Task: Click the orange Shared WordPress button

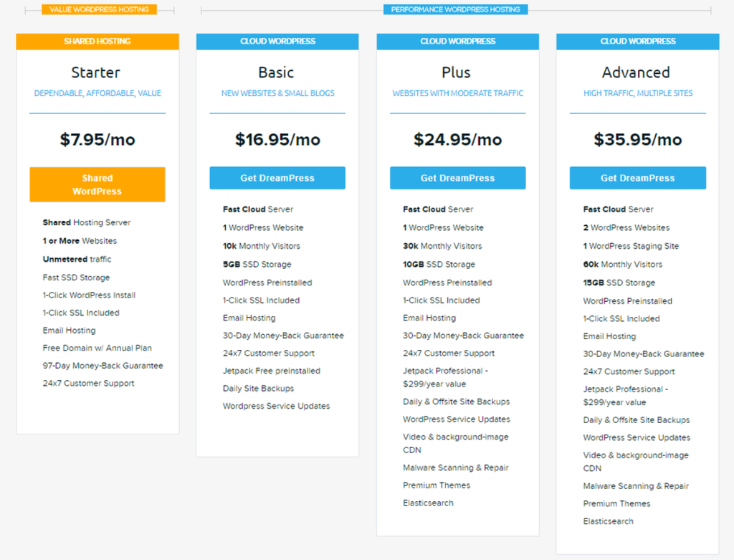Action: [97, 184]
